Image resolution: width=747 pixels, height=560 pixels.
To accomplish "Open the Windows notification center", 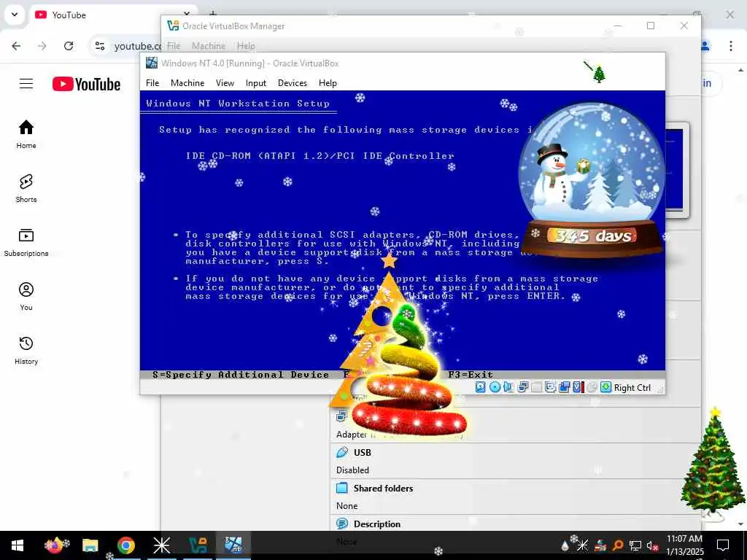I will pos(723,545).
